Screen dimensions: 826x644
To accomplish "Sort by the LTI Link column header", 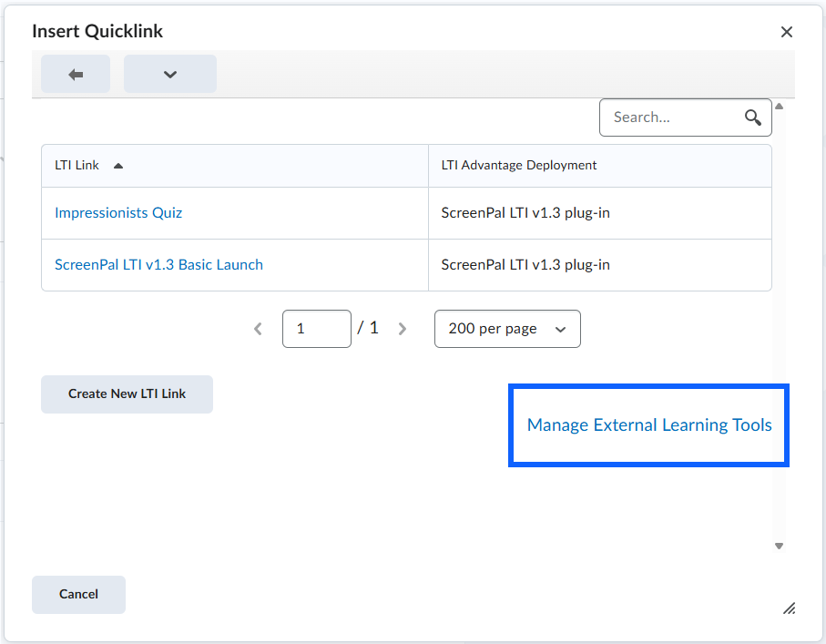I will tap(76, 166).
